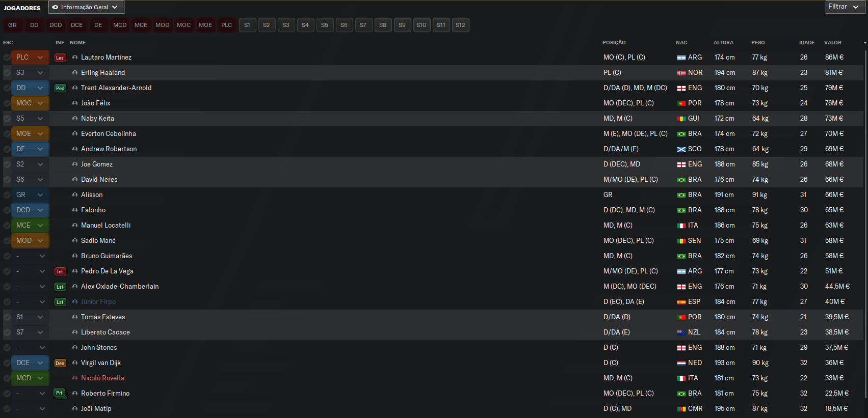This screenshot has width=868, height=418.
Task: Open GR position dropdown for Alisson
Action: pos(30,195)
